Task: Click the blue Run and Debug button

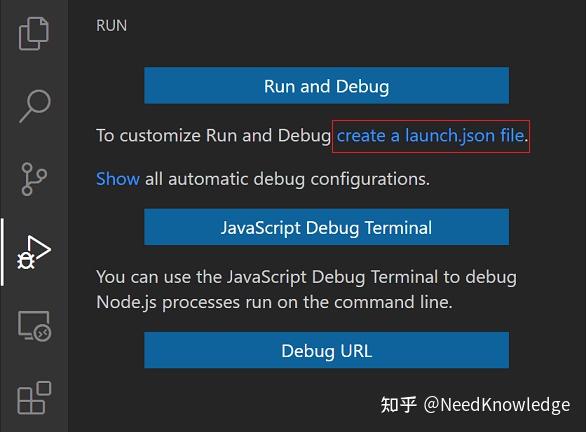Action: coord(326,86)
